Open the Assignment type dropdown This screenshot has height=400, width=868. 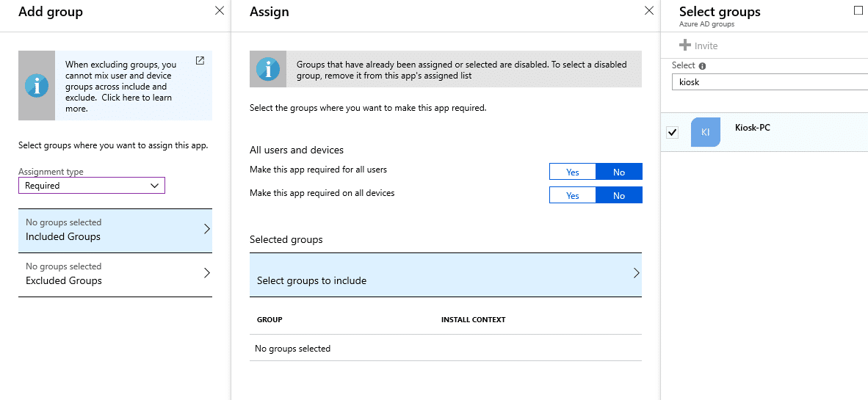tap(92, 186)
